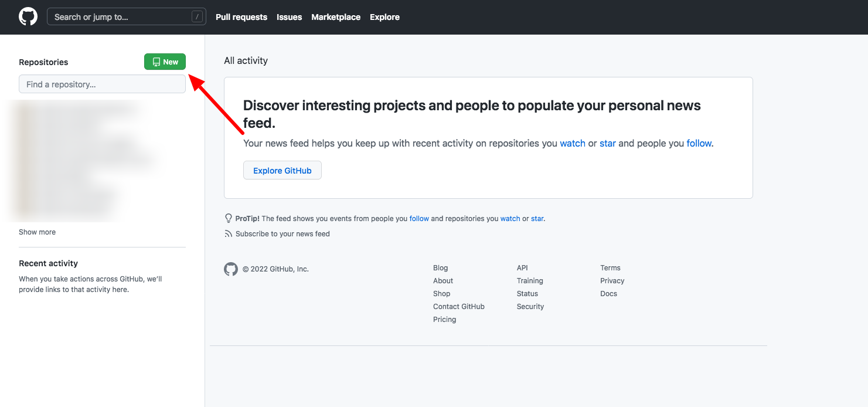The width and height of the screenshot is (868, 407).
Task: Open the GitHub logo home link
Action: click(x=28, y=16)
